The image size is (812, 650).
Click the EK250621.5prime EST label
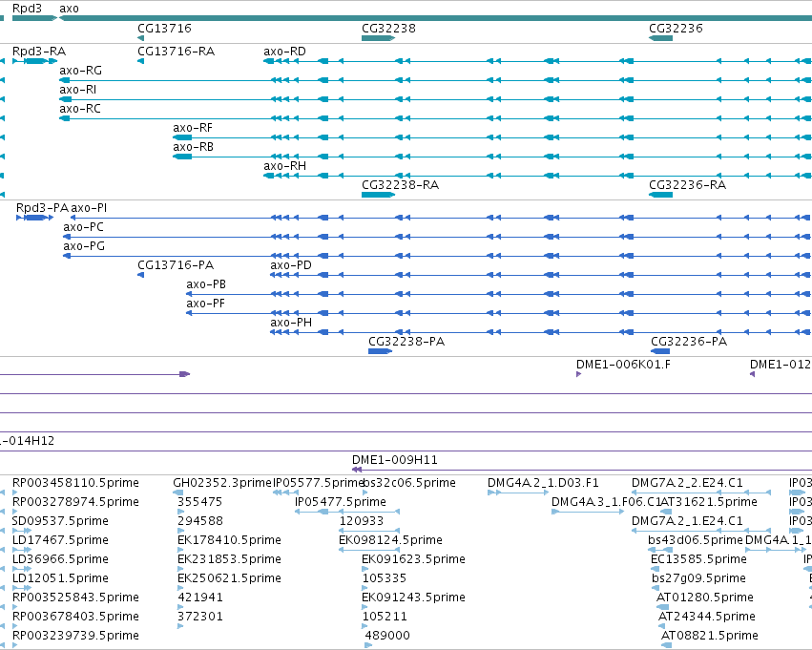coord(229,578)
